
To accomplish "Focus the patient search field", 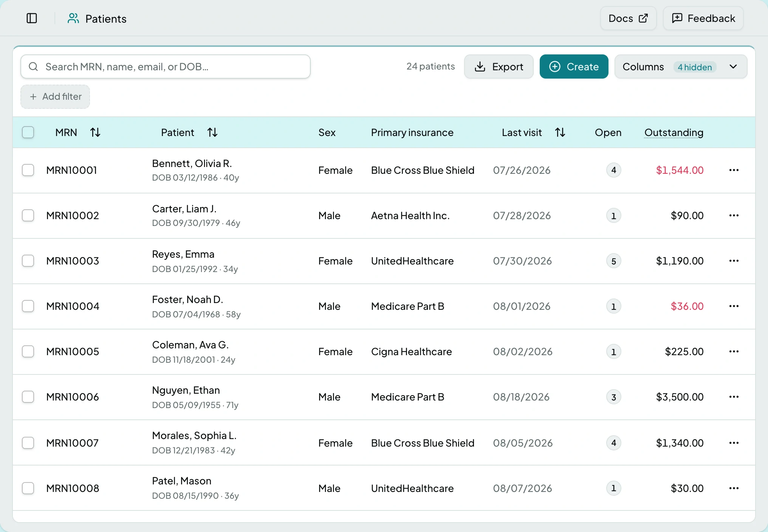I will pyautogui.click(x=166, y=66).
